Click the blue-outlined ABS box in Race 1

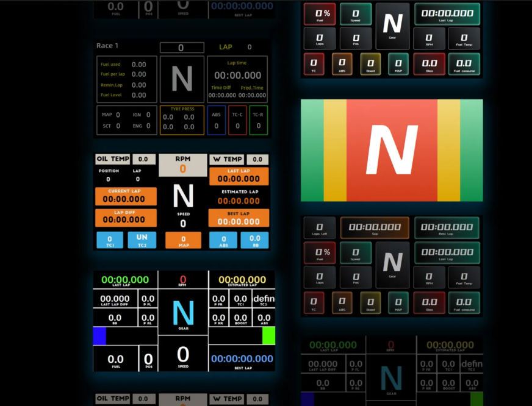[216, 120]
